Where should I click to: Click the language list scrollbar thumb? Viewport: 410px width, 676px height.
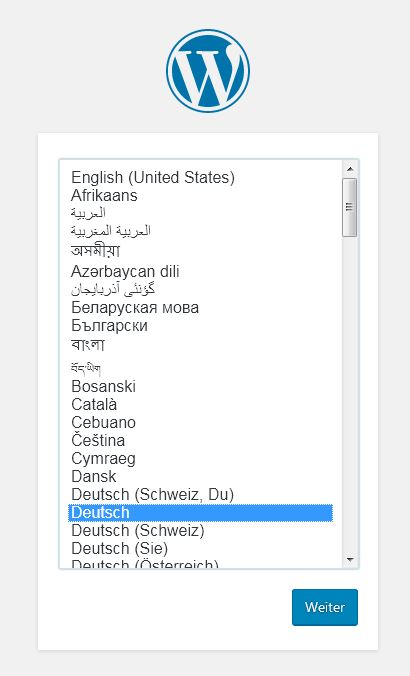pyautogui.click(x=350, y=207)
